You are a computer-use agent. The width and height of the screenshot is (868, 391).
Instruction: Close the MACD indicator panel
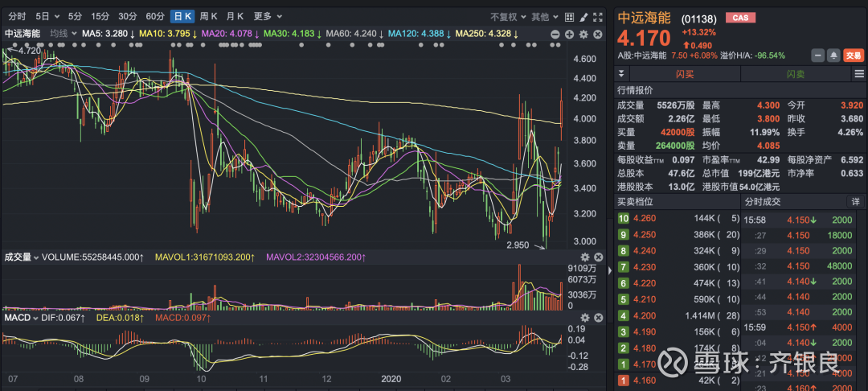tap(599, 317)
